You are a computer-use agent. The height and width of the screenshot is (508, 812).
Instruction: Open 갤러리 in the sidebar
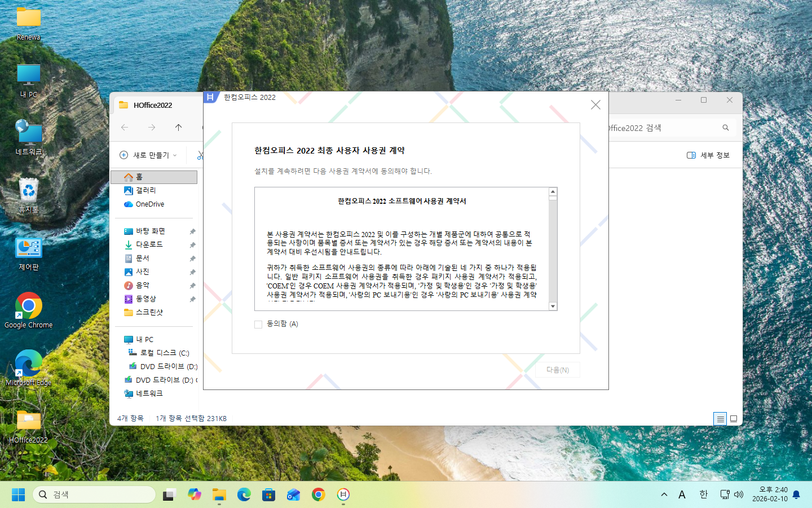[145, 191]
